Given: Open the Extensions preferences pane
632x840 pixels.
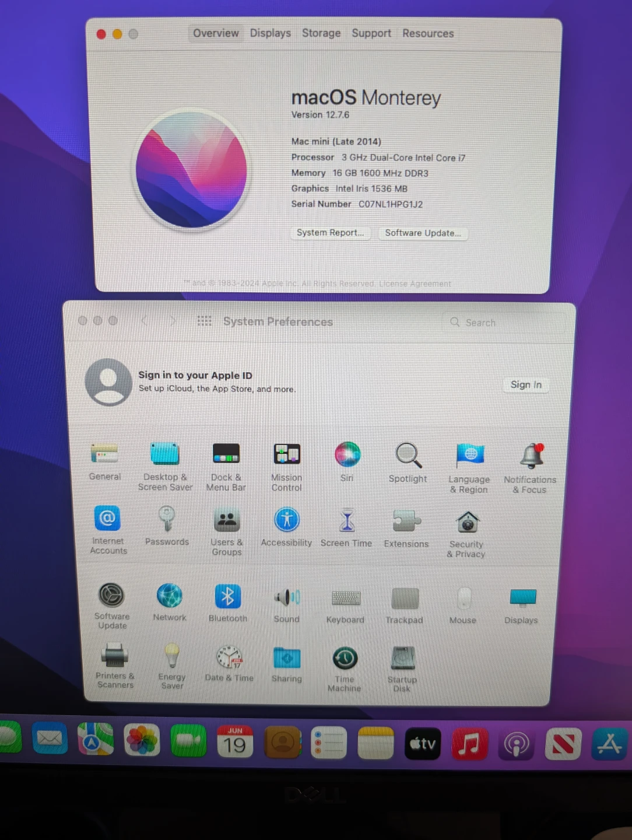Looking at the screenshot, I should 407,521.
